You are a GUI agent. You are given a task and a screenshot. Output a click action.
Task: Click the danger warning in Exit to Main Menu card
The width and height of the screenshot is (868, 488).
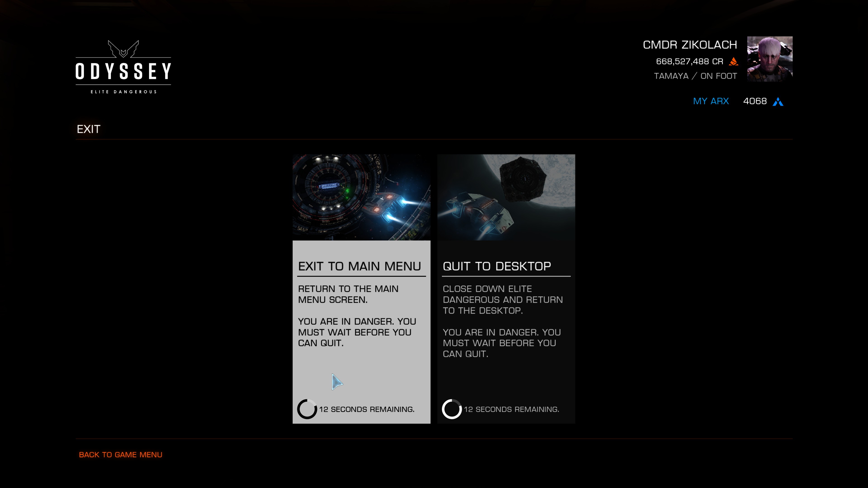pos(357,332)
